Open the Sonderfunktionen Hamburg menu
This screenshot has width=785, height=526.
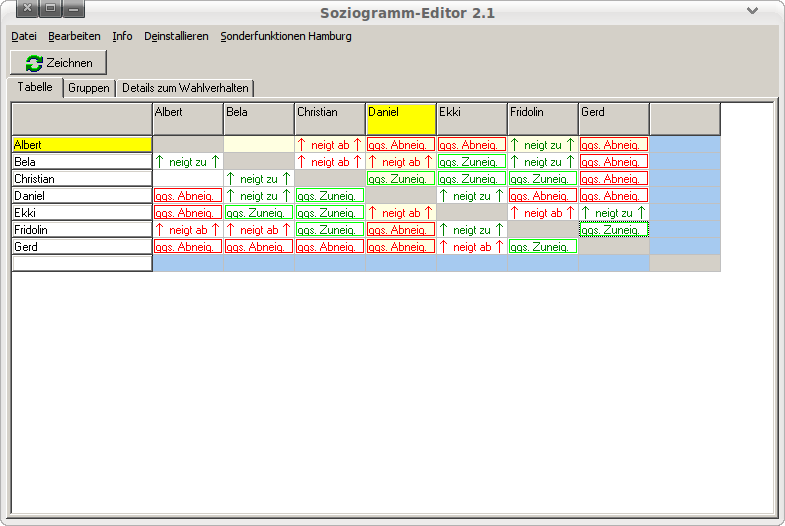[x=286, y=36]
